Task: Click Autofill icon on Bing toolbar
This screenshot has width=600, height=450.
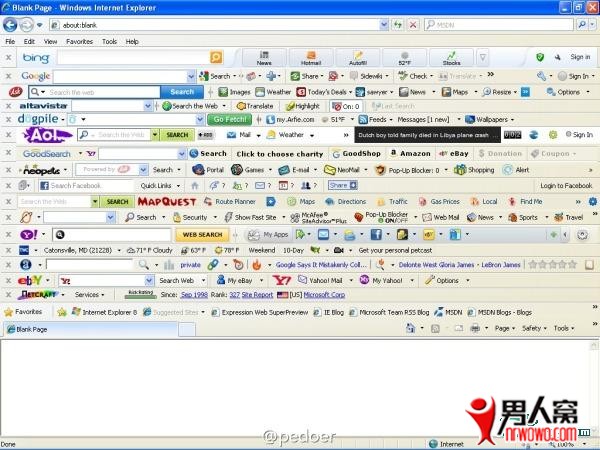Action: 358,58
